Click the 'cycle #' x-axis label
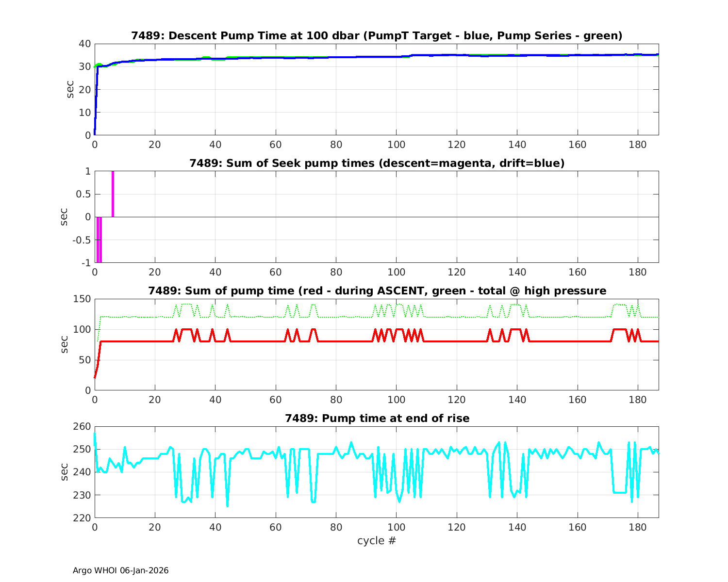728x582 pixels. tap(377, 541)
